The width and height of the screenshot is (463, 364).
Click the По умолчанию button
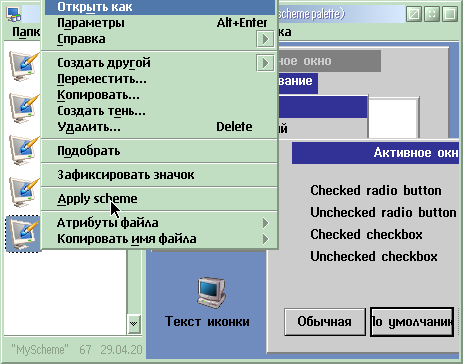pyautogui.click(x=412, y=322)
